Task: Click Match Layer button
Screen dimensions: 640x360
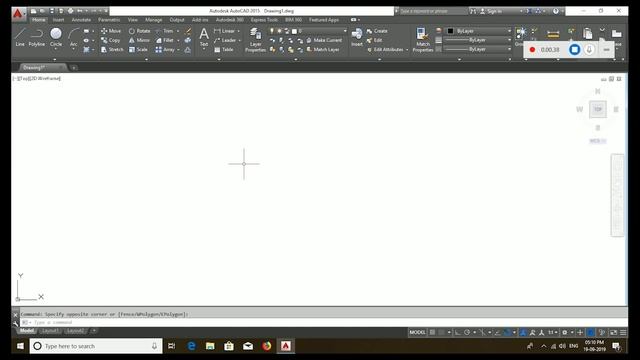Action: pos(322,49)
